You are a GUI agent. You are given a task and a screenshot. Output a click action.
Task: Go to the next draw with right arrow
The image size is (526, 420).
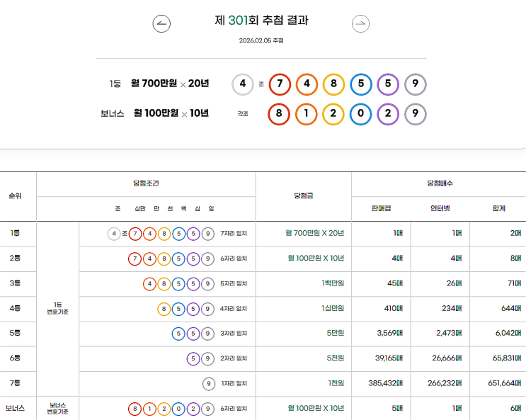click(360, 23)
